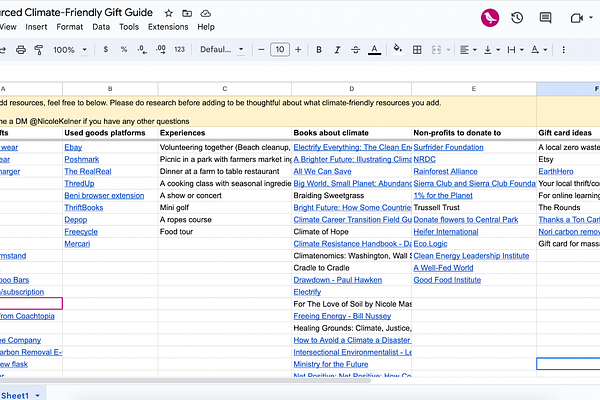Open the Insert menu
The image size is (600, 400).
click(36, 27)
